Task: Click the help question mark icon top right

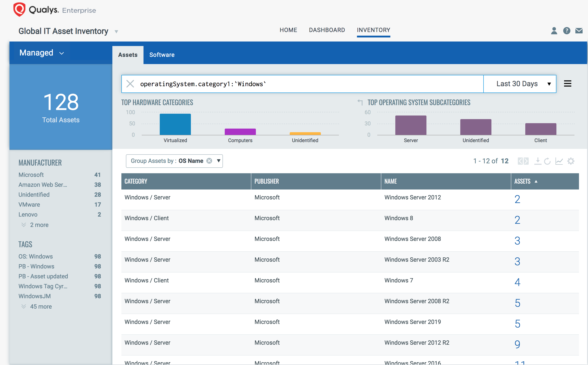Action: pos(567,30)
